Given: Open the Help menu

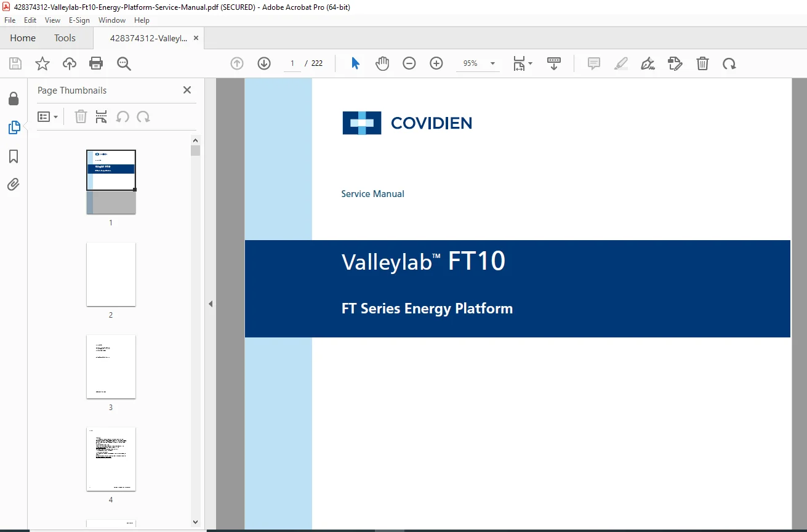Looking at the screenshot, I should point(142,20).
